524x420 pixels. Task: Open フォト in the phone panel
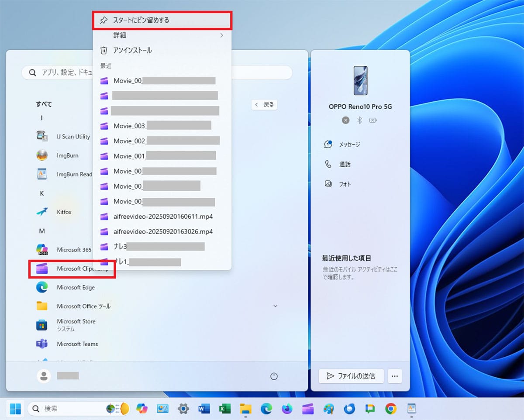pos(338,184)
